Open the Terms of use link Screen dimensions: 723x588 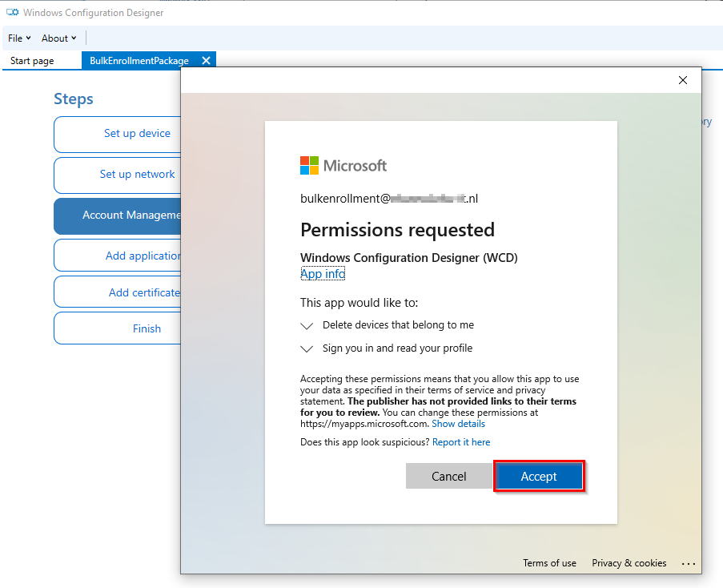click(x=549, y=563)
